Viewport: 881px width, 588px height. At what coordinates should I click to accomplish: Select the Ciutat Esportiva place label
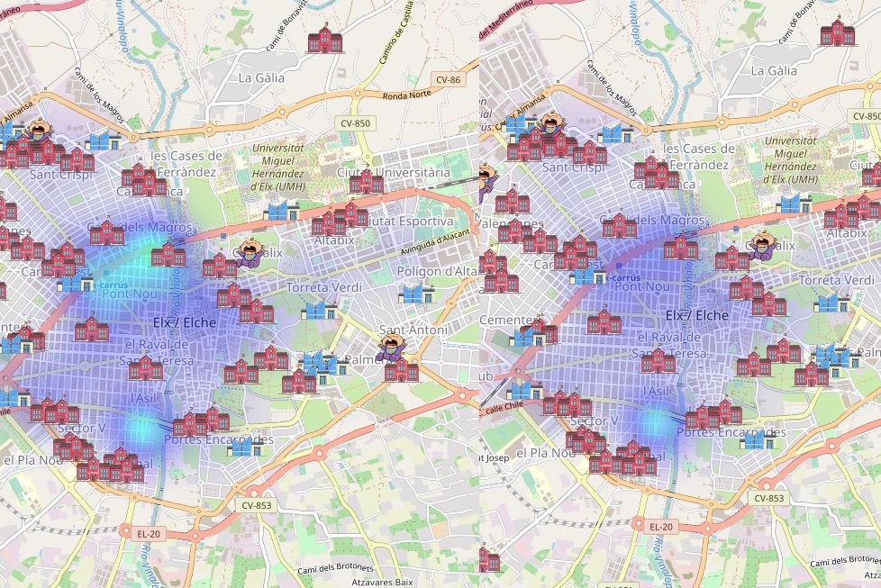tap(407, 221)
